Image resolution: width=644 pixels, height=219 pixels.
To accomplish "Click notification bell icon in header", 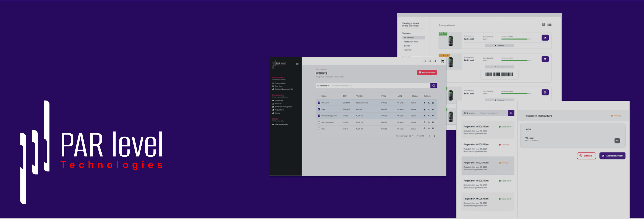I will (435, 61).
